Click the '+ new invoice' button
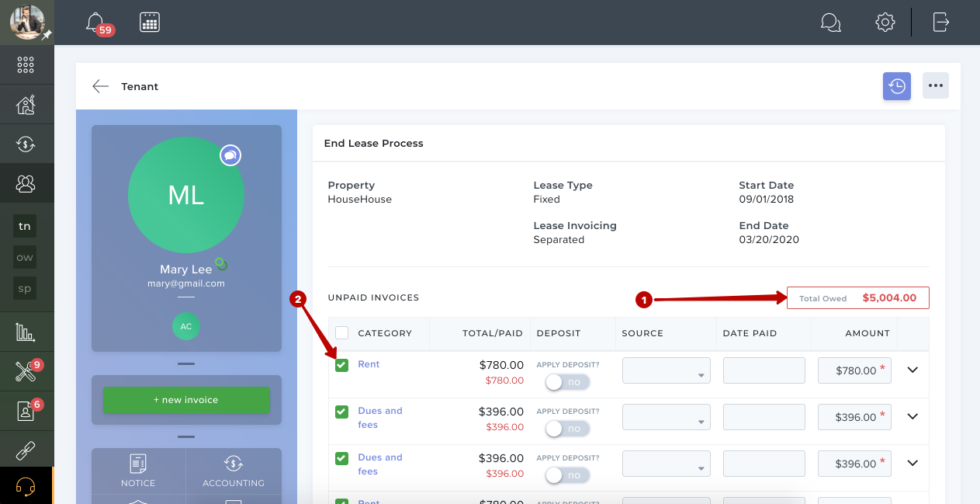The image size is (980, 504). click(x=186, y=400)
